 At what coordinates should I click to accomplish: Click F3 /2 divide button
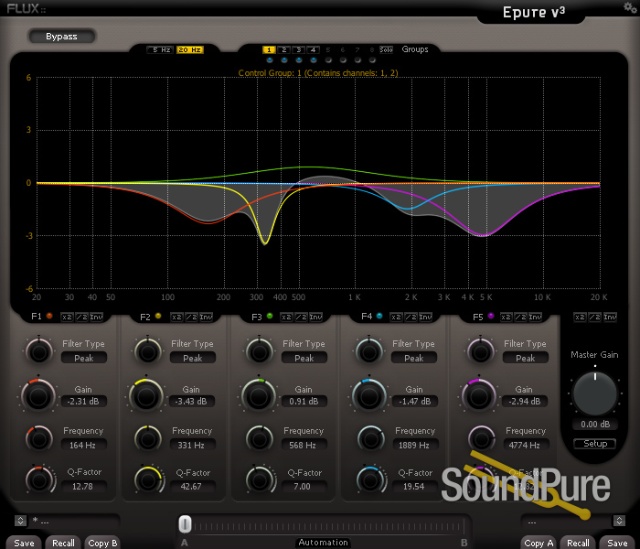301,317
